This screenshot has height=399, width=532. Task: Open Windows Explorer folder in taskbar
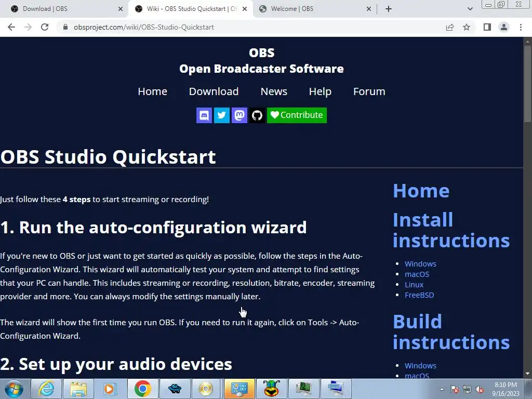[x=78, y=389]
